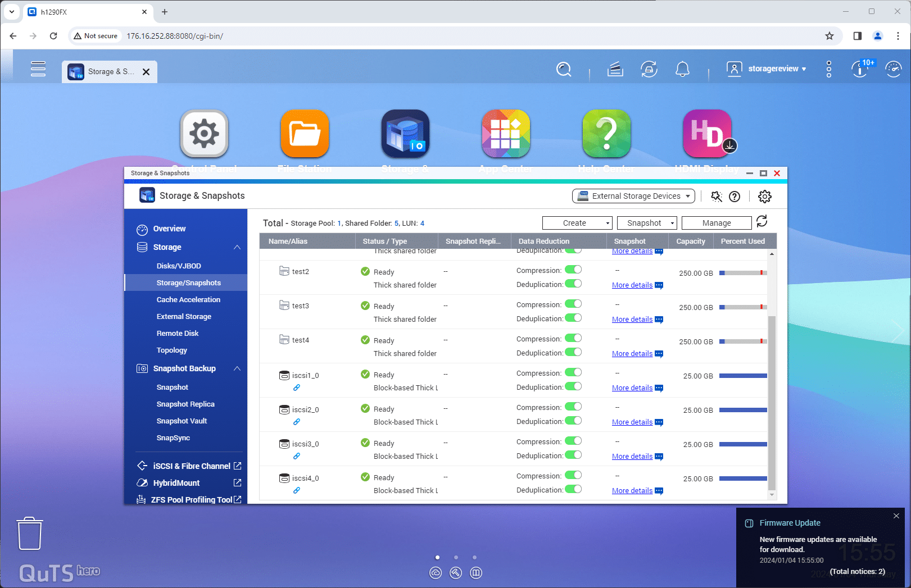Open Storage & Snapshots desktop icon
Screen dimensions: 911x588
pyautogui.click(x=405, y=134)
